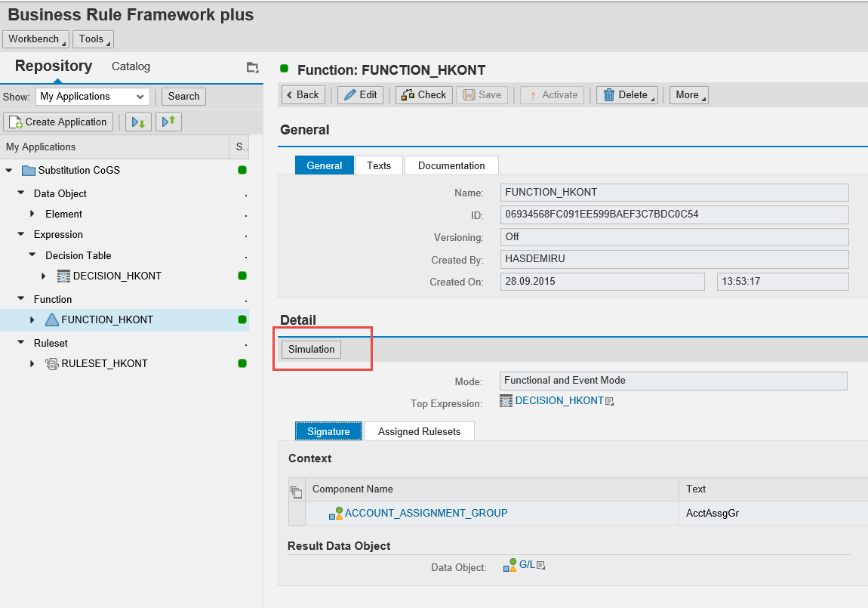Click the Simulation button
The height and width of the screenshot is (608, 868).
pos(311,350)
